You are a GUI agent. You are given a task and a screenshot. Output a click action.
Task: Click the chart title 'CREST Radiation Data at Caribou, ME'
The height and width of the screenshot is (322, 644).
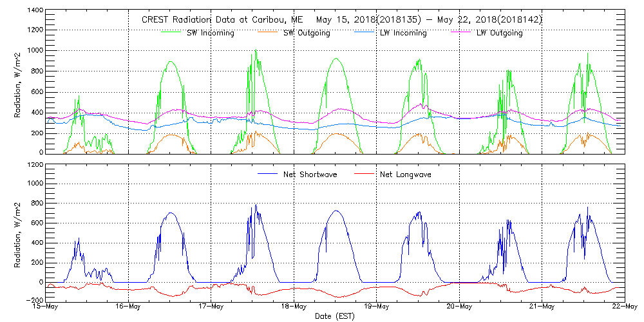tap(222, 20)
